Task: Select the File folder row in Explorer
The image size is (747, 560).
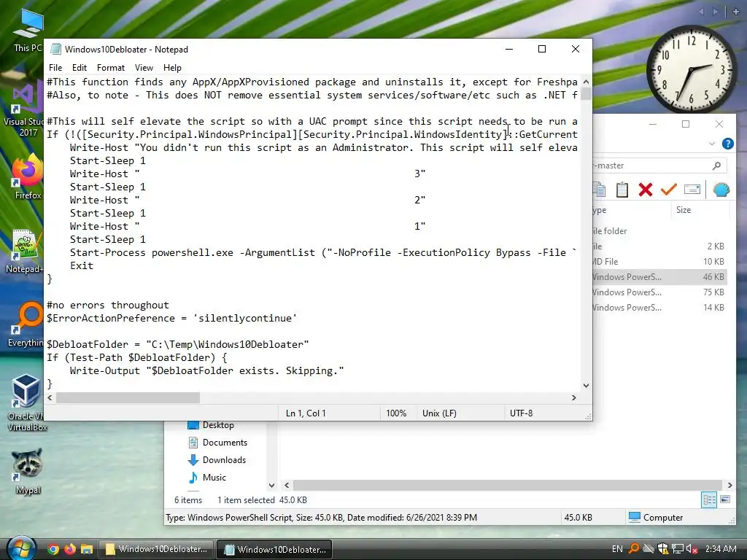Action: coord(659,231)
